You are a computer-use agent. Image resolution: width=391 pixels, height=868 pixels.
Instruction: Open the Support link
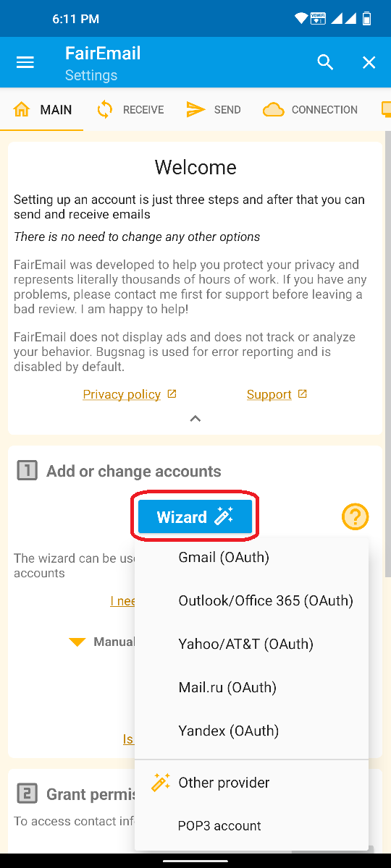(269, 394)
